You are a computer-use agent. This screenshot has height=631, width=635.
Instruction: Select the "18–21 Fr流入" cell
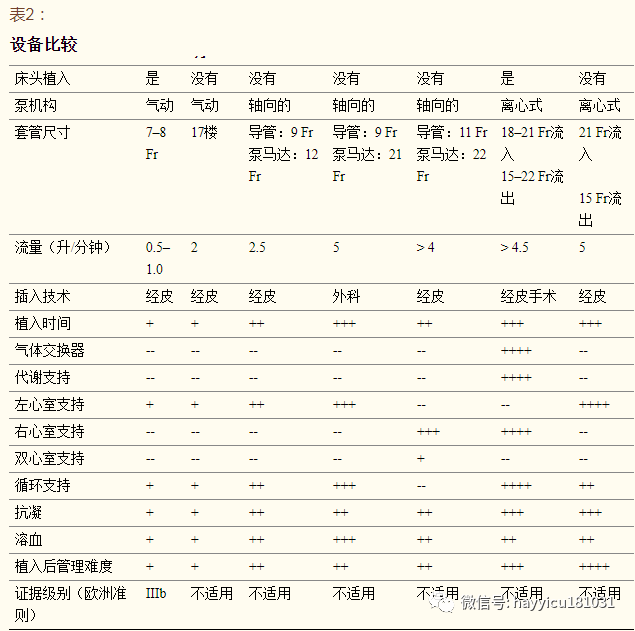coord(532,143)
